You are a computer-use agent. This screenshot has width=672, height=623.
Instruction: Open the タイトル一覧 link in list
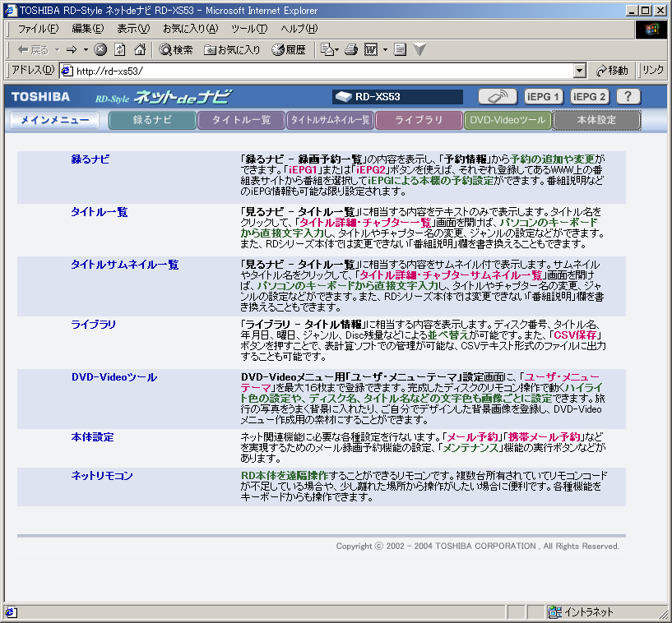pos(99,212)
